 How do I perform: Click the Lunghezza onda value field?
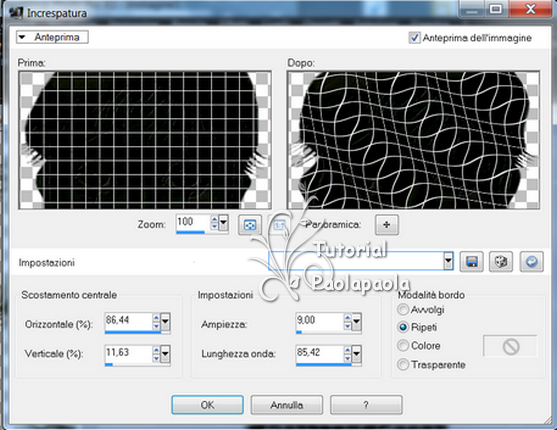coord(319,353)
